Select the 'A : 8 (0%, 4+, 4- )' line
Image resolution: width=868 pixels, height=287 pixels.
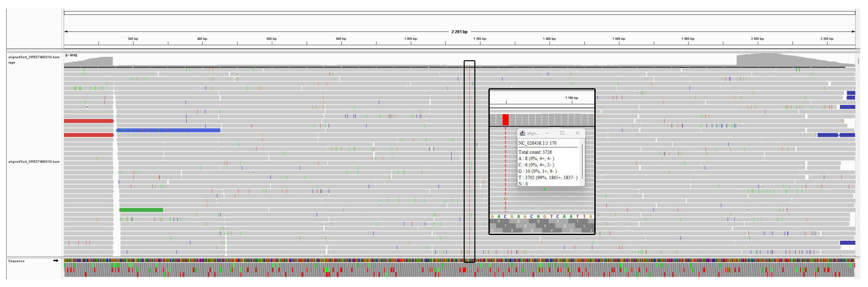click(x=536, y=159)
